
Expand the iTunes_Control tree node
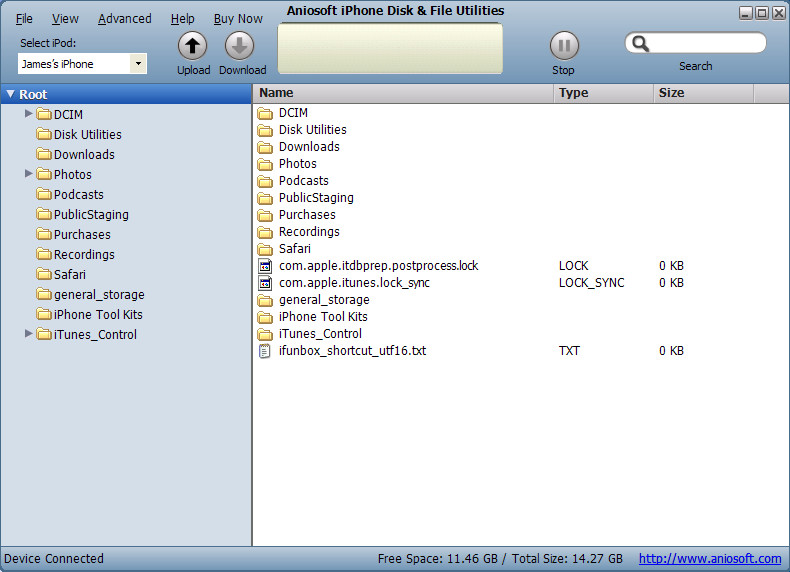29,334
